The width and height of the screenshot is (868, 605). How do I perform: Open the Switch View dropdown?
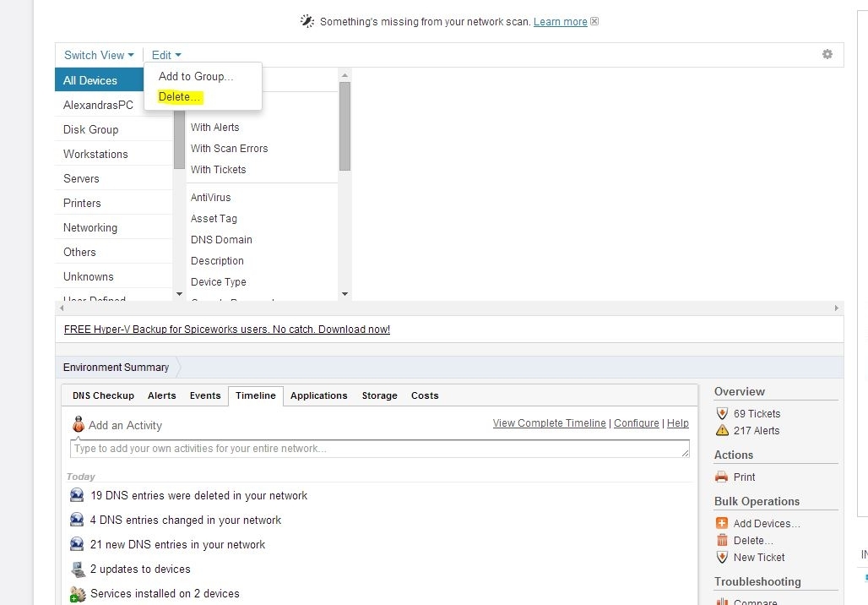tap(98, 55)
